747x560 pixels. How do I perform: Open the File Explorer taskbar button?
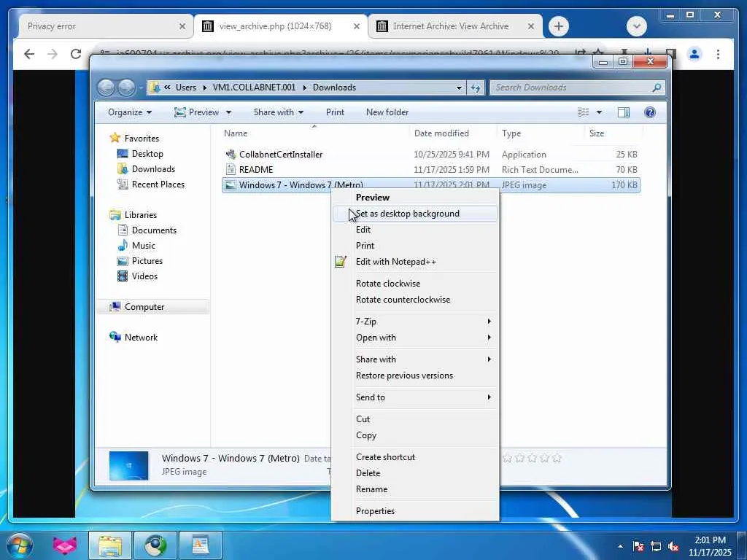[x=110, y=545]
